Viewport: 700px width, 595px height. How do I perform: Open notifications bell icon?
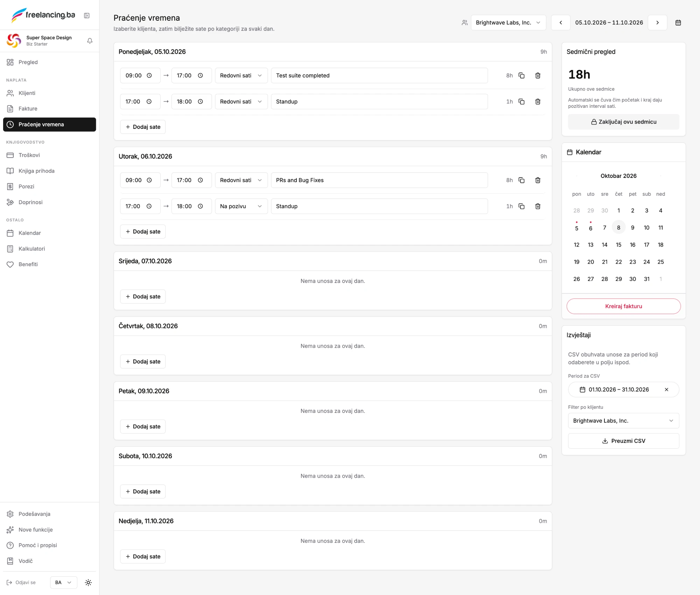[x=90, y=41]
